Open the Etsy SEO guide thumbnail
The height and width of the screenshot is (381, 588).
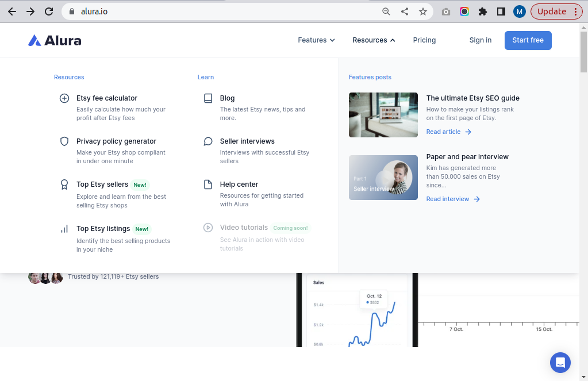tap(383, 115)
